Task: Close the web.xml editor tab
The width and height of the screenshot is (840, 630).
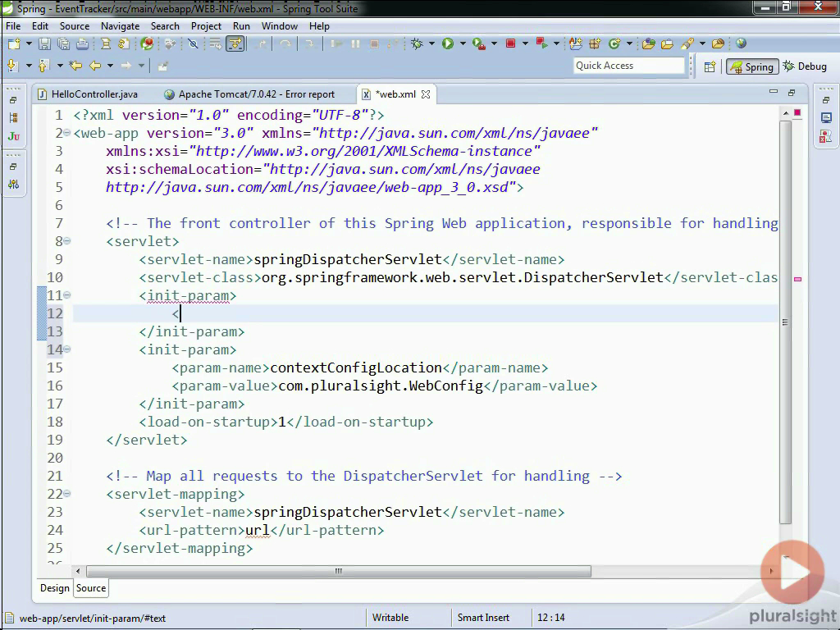Action: point(426,94)
